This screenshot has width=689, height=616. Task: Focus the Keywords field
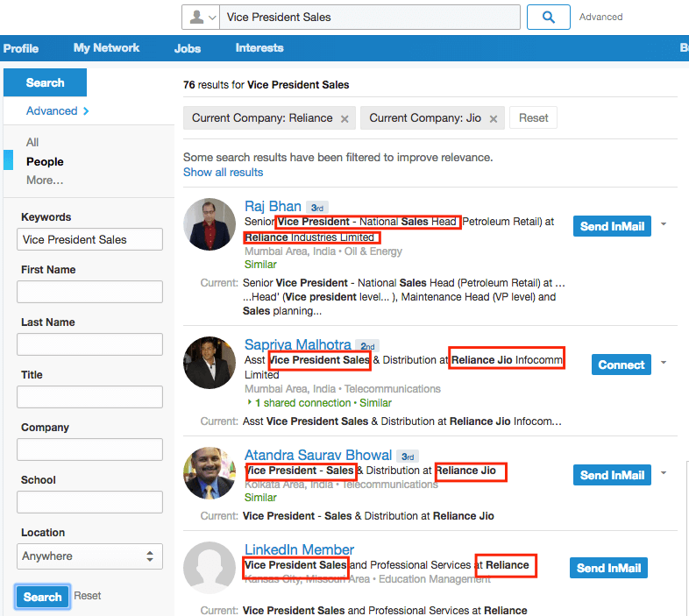pyautogui.click(x=89, y=239)
